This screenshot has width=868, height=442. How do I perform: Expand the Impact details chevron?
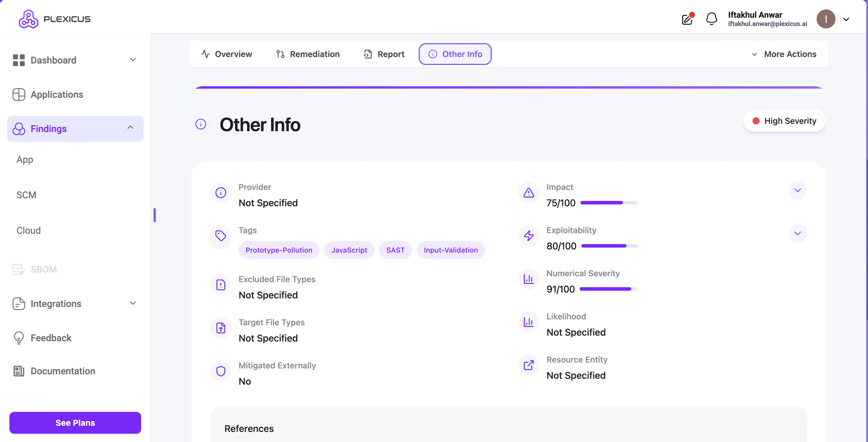[x=797, y=190]
